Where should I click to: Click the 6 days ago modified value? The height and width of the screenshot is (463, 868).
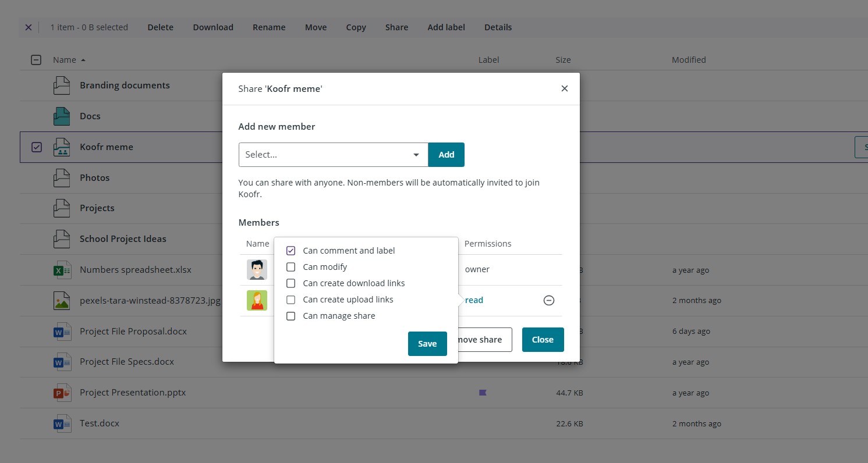point(691,332)
